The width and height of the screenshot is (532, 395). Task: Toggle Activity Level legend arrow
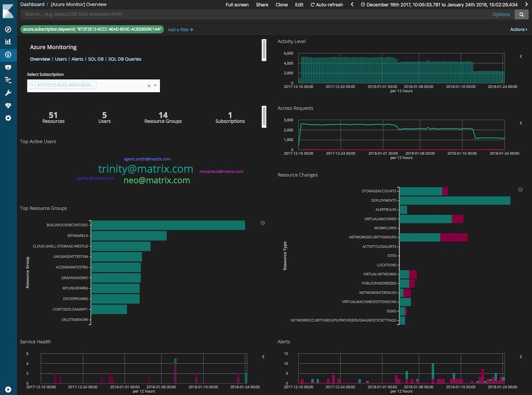[521, 56]
